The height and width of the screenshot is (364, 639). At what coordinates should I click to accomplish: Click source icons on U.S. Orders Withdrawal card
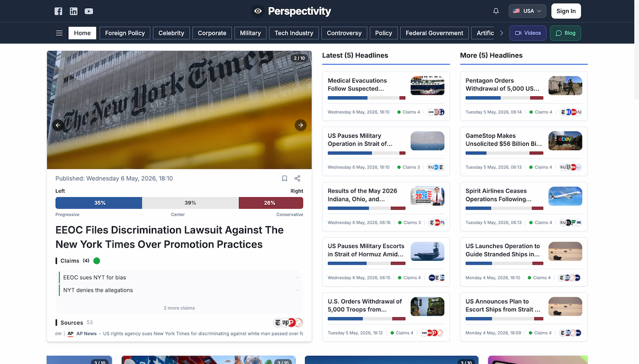coord(433,333)
